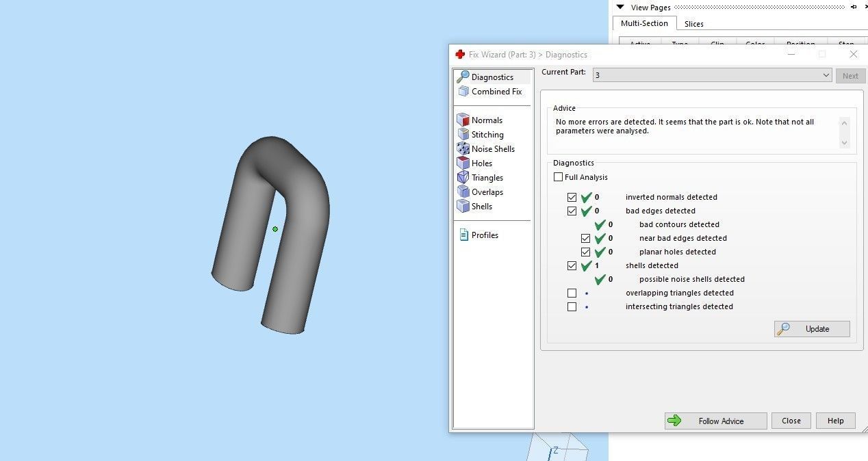This screenshot has height=461, width=868.
Task: Open Fix Wizard Help
Action: click(x=835, y=421)
